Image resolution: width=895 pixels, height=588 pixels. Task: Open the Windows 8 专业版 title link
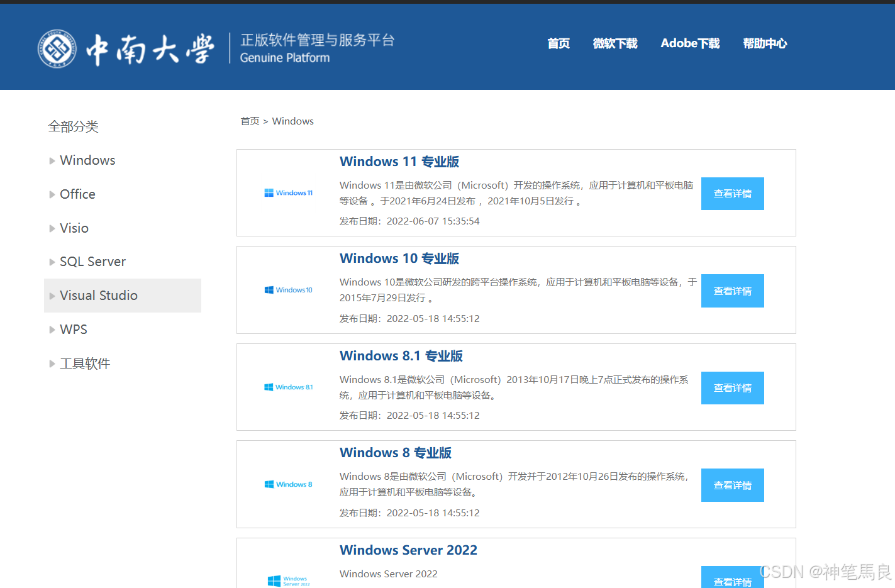coord(396,453)
